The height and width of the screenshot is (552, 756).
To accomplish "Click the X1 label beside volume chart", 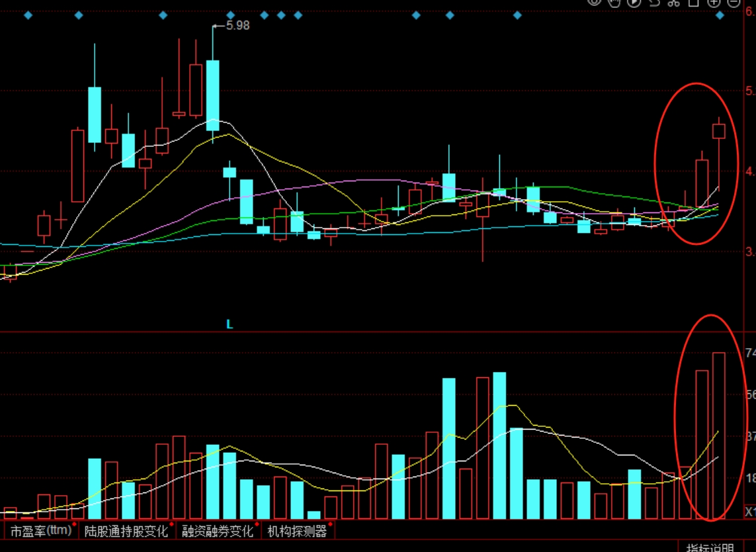I will point(750,512).
